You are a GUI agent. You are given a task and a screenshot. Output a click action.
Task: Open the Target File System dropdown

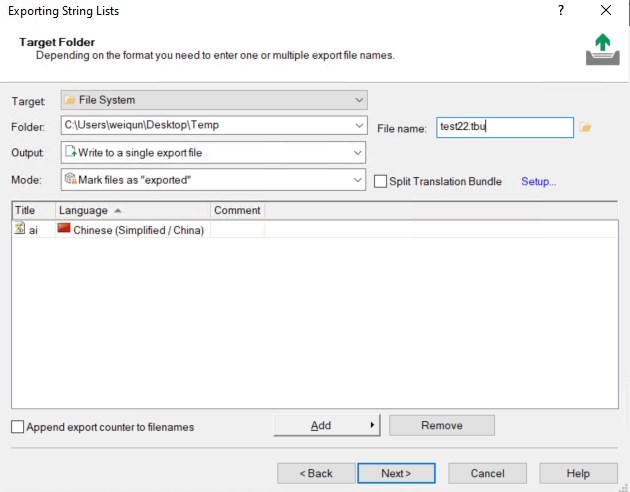(359, 100)
